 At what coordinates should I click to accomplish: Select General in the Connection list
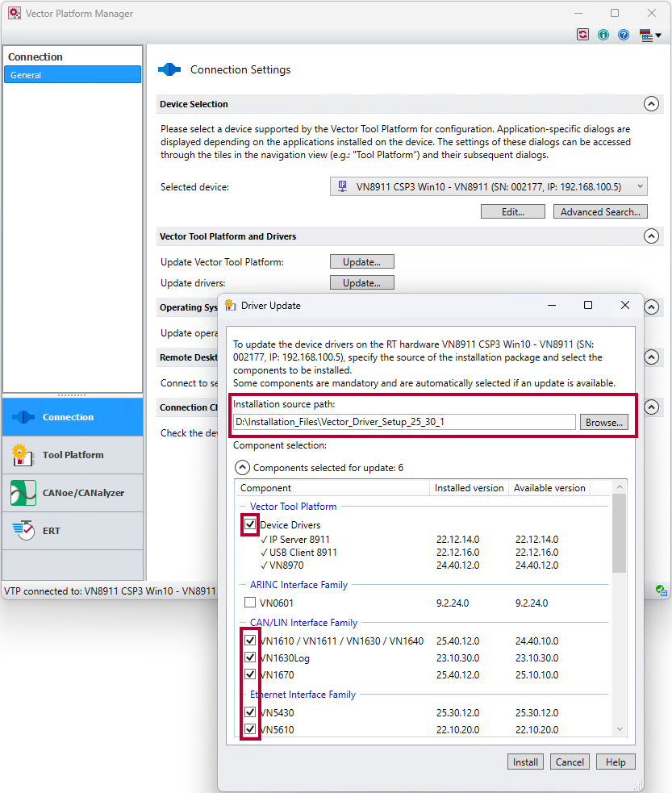tap(73, 75)
